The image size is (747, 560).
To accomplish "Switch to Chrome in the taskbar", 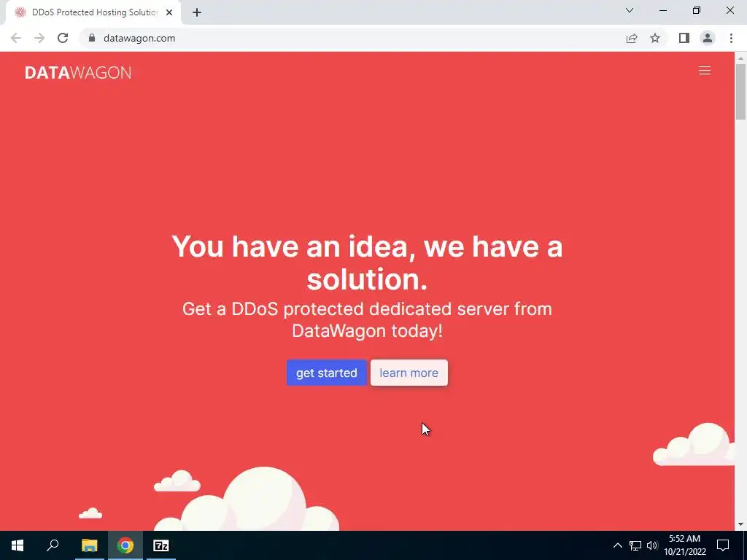I will pos(125,545).
